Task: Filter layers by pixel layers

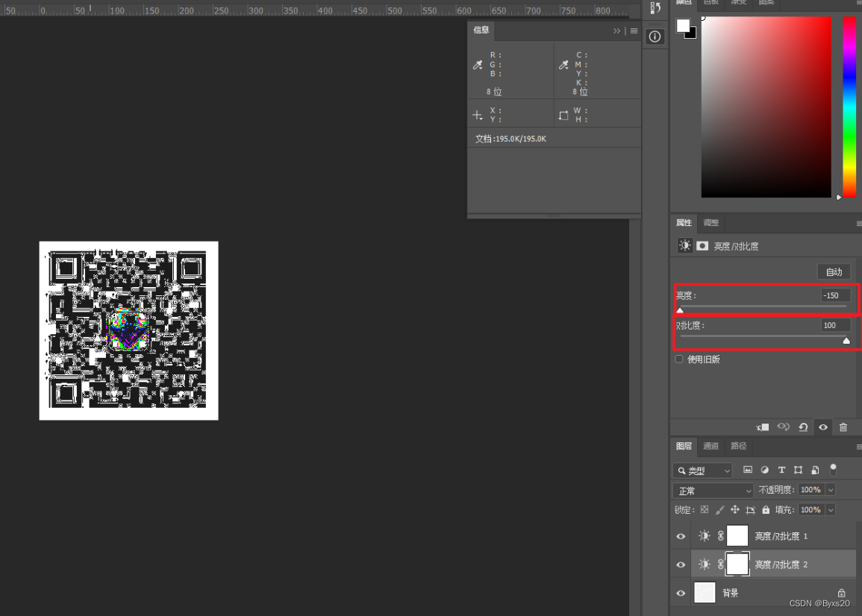Action: (748, 470)
